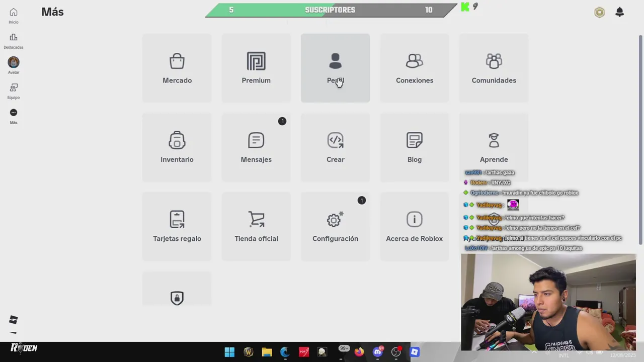Open the Configuración gear tile
This screenshot has height=362, width=644.
tap(335, 226)
